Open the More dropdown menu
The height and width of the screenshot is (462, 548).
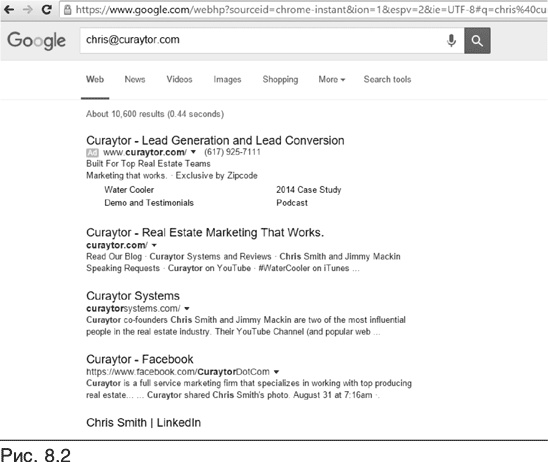332,79
